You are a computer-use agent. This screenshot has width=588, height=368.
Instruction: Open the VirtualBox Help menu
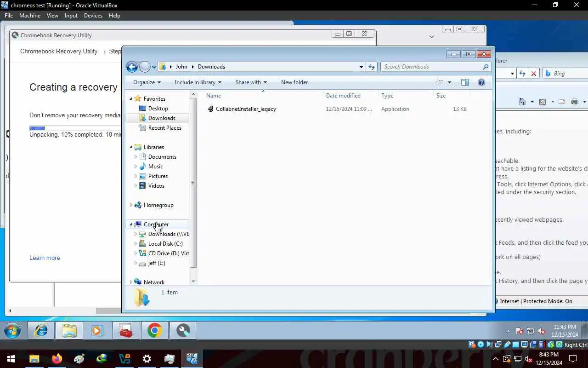pos(114,16)
